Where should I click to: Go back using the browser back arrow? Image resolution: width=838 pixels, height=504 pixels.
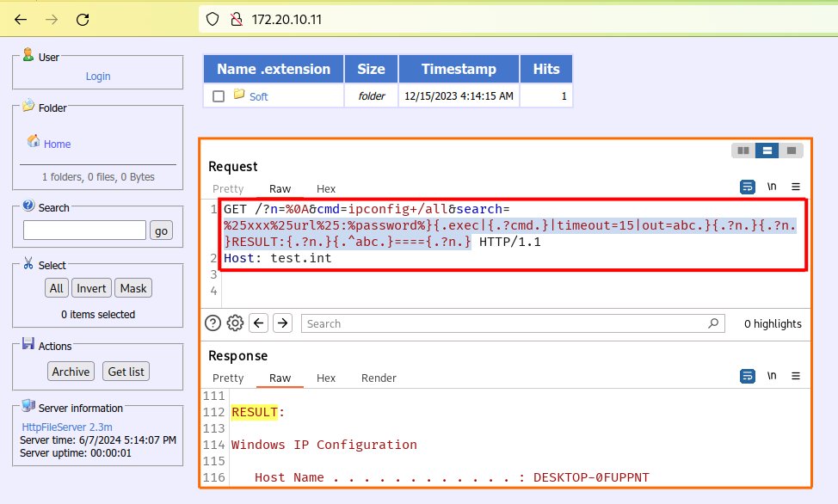coord(21,20)
